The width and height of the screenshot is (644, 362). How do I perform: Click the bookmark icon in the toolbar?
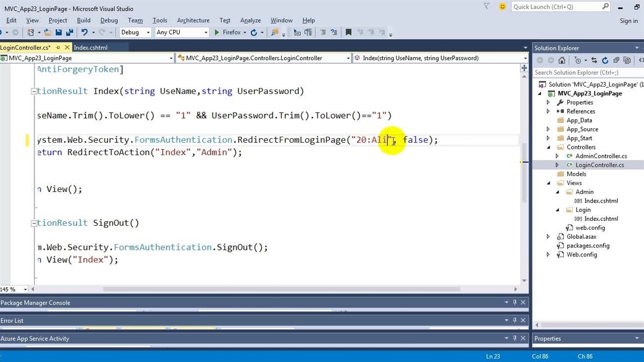click(348, 32)
